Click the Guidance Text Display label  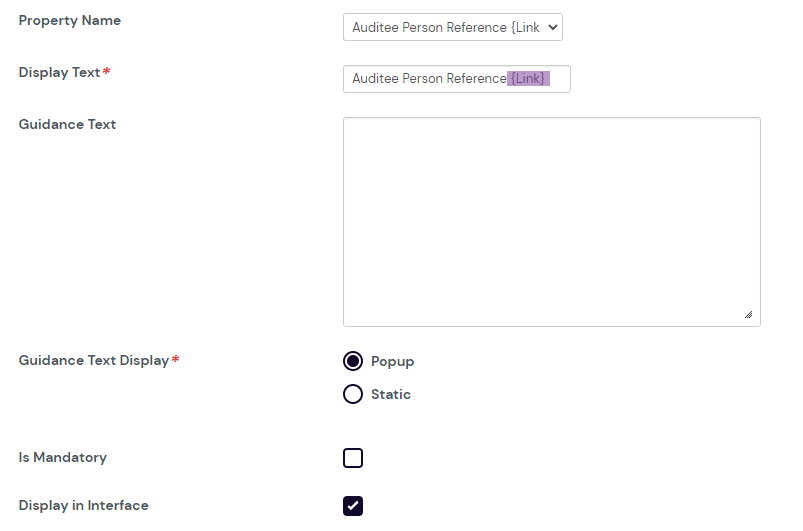[x=94, y=361]
